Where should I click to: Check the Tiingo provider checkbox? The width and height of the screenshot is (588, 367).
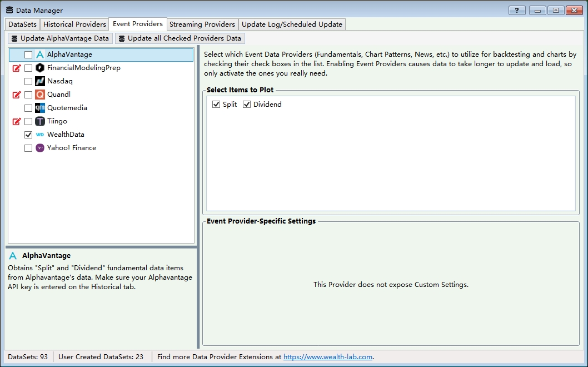tap(28, 122)
